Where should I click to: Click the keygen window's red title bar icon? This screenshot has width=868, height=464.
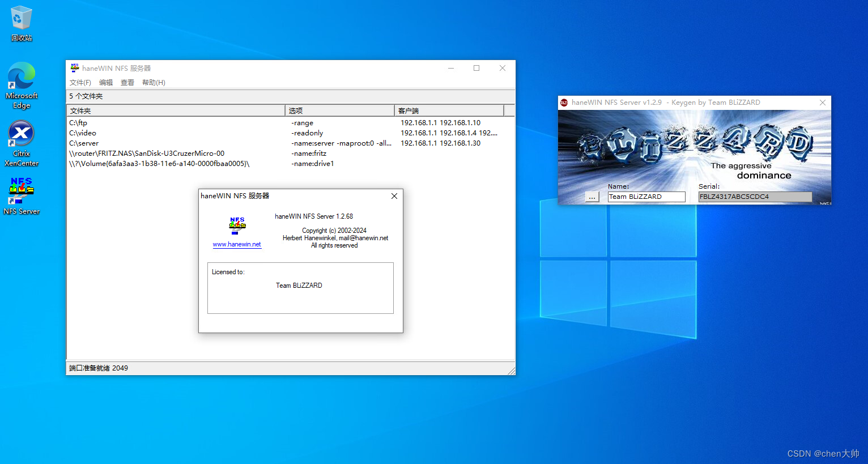pos(564,103)
